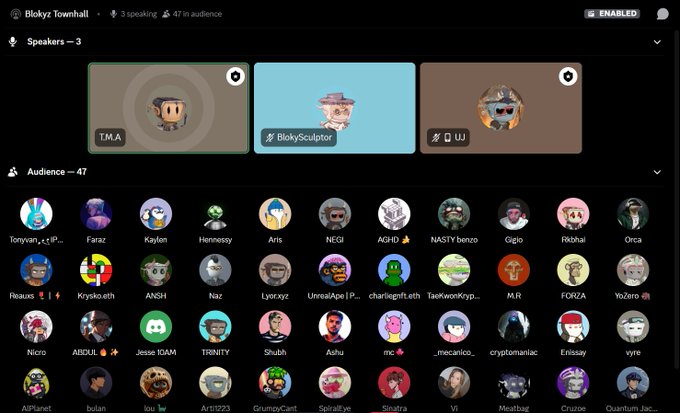680x413 pixels.
Task: Open ANSH's audience avatar
Action: pos(156,270)
